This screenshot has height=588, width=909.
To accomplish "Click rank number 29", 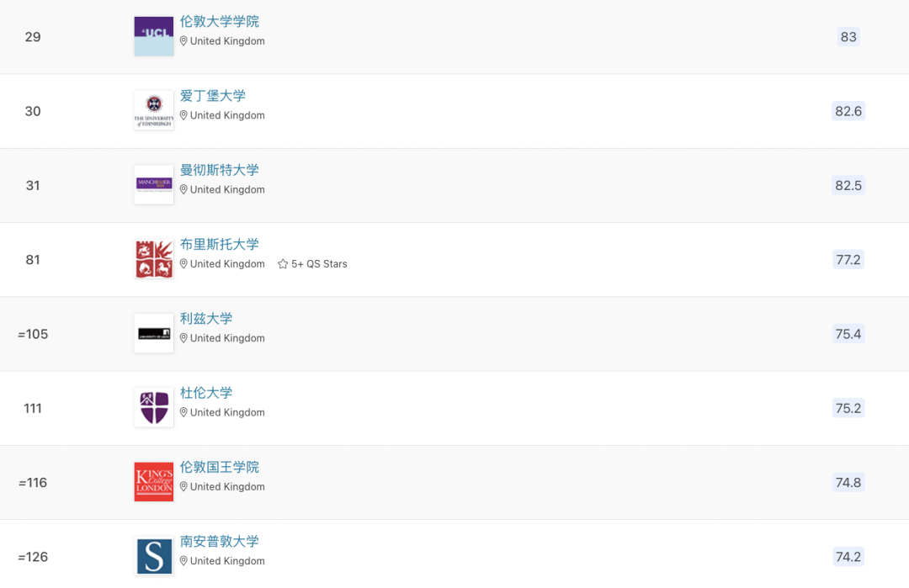I will coord(33,37).
